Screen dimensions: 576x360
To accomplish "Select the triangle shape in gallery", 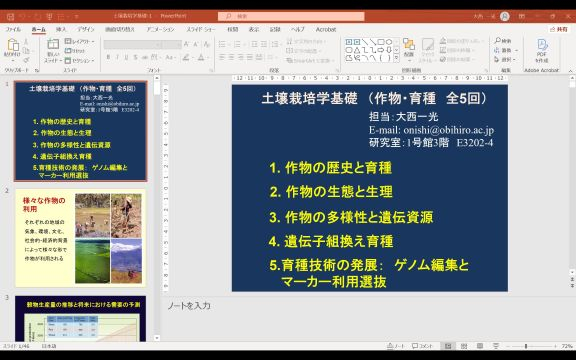I will pos(357,50).
